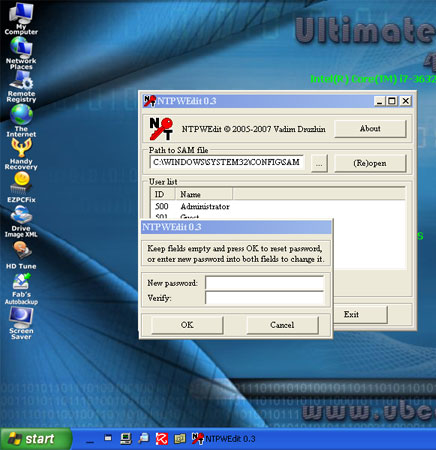The height and width of the screenshot is (450, 436).
Task: Cancel the password change dialog
Action: [282, 325]
